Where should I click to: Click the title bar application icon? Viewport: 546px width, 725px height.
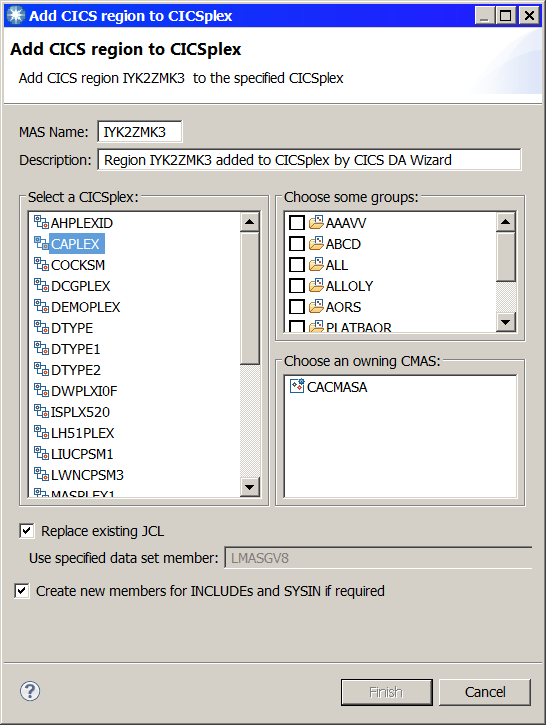[x=15, y=15]
